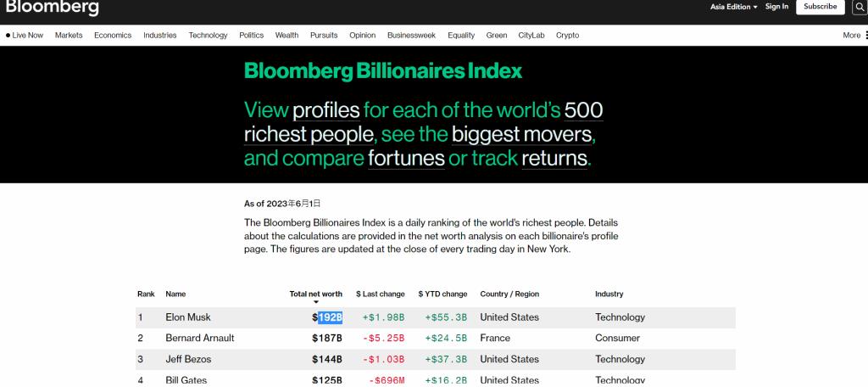This screenshot has width=868, height=387.
Task: Select the Crypto navigation item
Action: (x=567, y=36)
